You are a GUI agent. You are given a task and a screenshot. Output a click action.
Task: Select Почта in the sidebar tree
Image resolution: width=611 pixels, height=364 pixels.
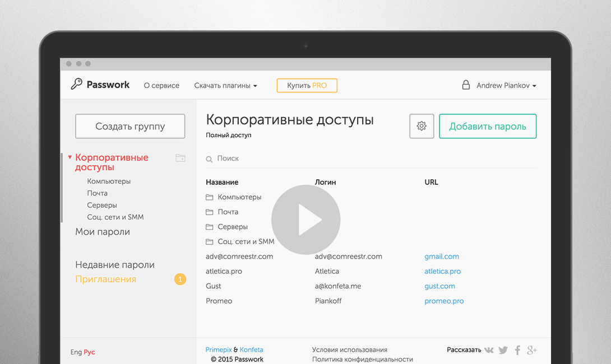pyautogui.click(x=98, y=193)
